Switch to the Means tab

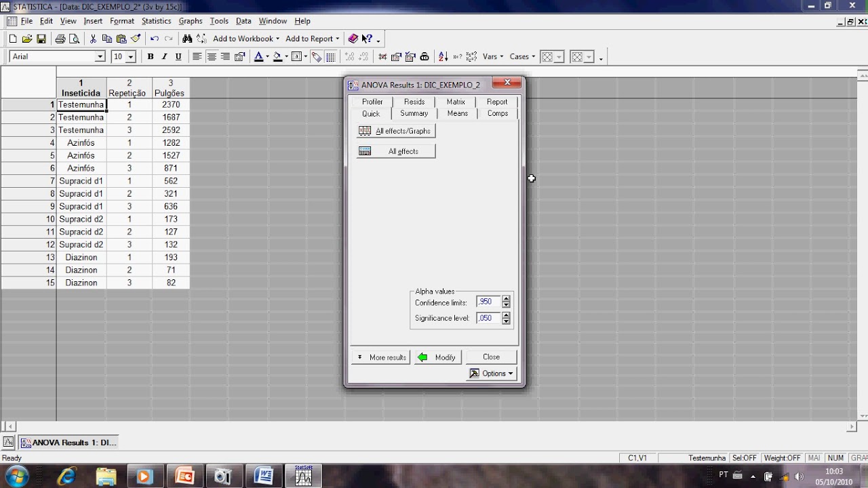pyautogui.click(x=458, y=113)
